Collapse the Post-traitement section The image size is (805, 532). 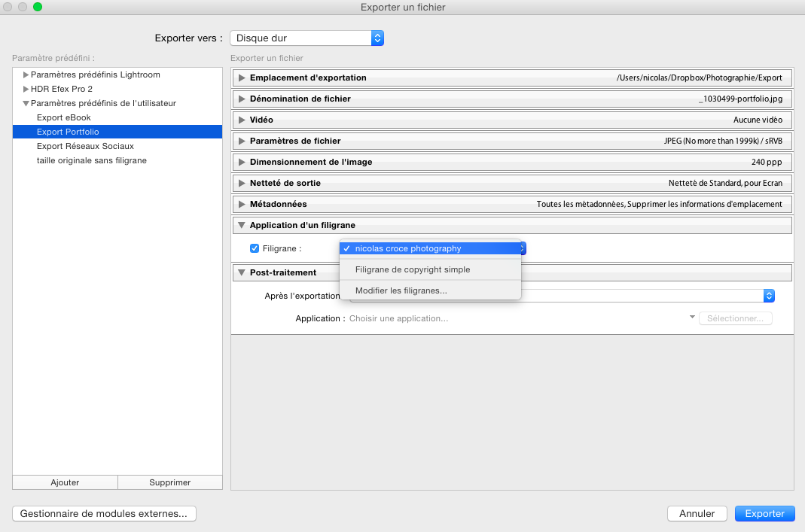point(242,272)
